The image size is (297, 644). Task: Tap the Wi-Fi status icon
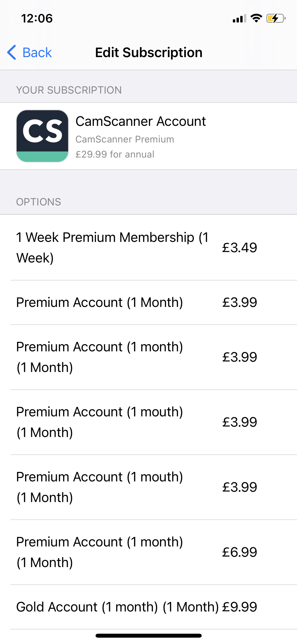(256, 18)
